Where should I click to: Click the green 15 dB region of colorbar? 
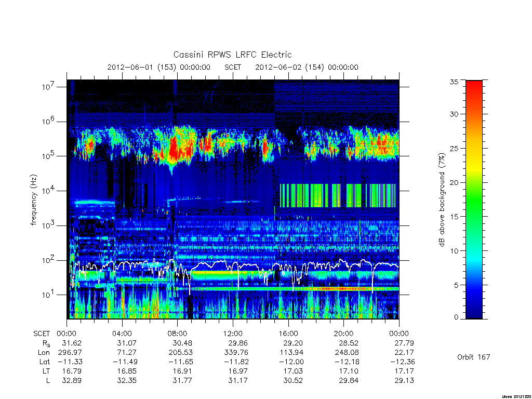coord(474,217)
